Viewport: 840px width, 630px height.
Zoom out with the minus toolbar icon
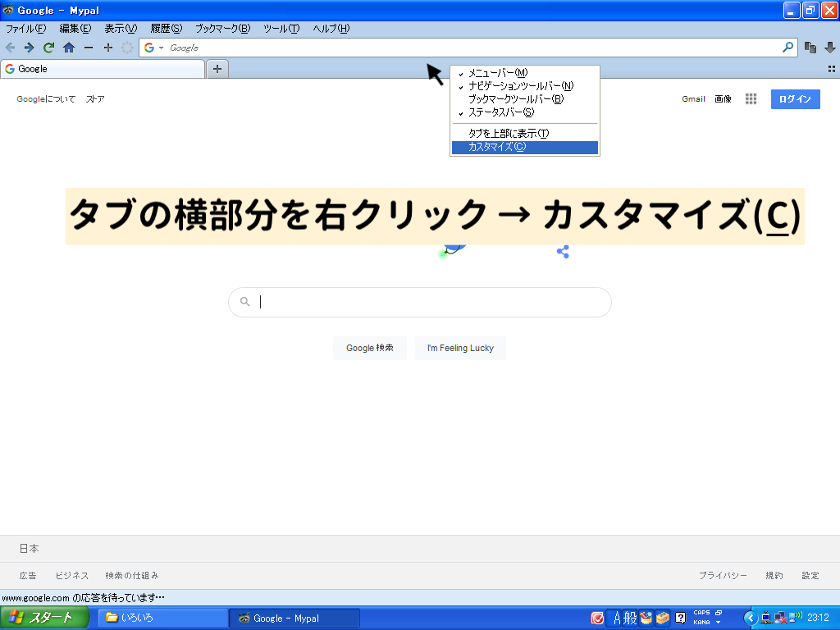[x=89, y=48]
